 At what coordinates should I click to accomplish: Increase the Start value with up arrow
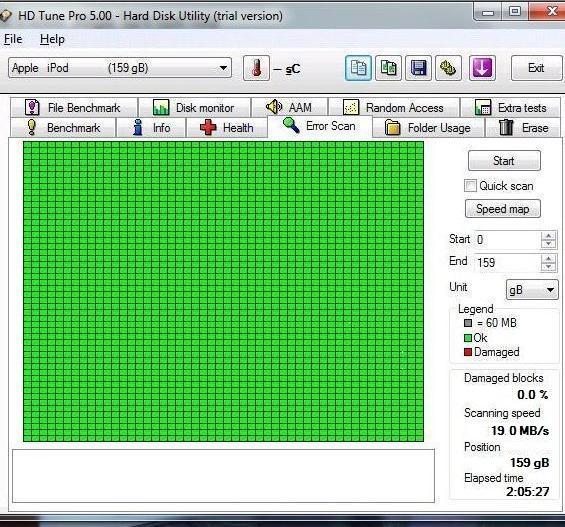pyautogui.click(x=549, y=236)
